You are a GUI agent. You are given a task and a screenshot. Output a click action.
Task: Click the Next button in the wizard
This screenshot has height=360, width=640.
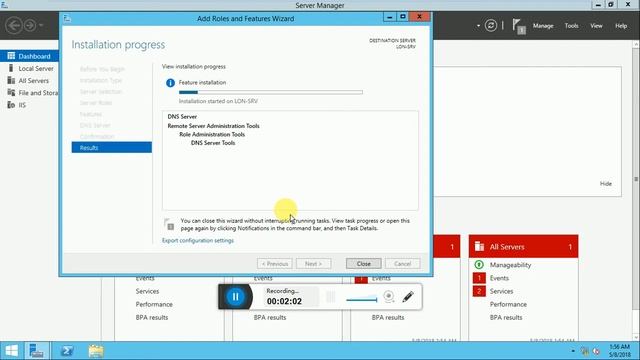point(313,264)
